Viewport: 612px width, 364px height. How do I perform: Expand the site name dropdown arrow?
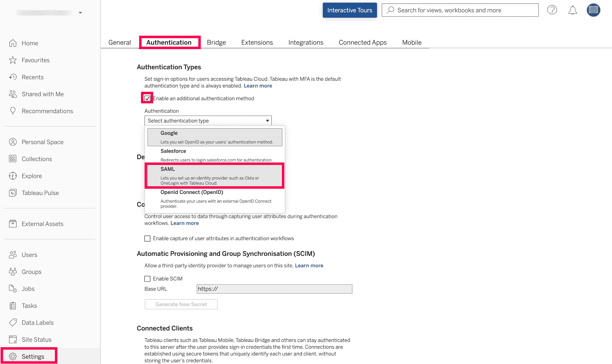coord(80,13)
